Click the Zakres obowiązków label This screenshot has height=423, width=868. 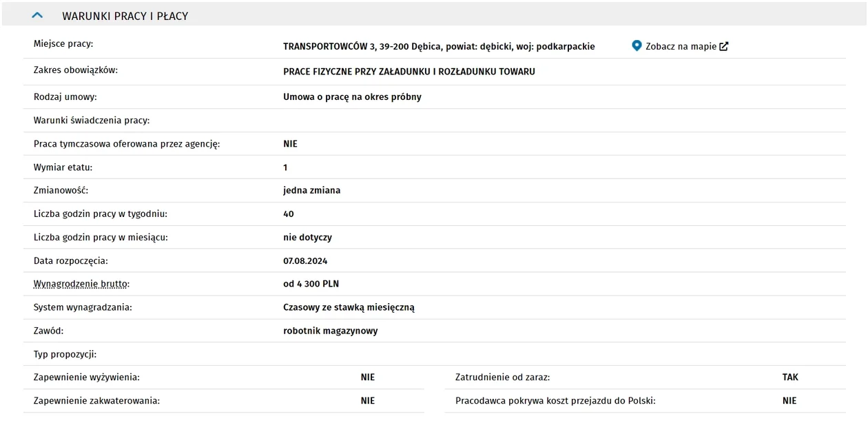pyautogui.click(x=76, y=70)
